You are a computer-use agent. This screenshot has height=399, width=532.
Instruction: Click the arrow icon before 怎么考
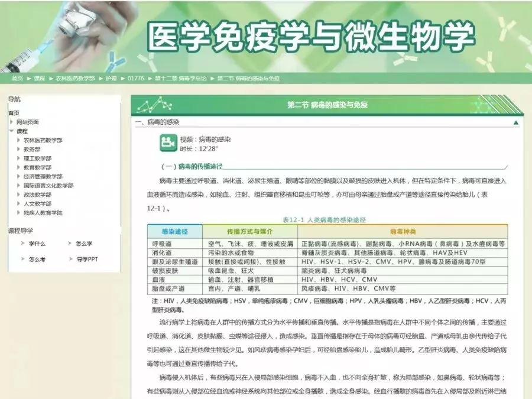tap(23, 259)
